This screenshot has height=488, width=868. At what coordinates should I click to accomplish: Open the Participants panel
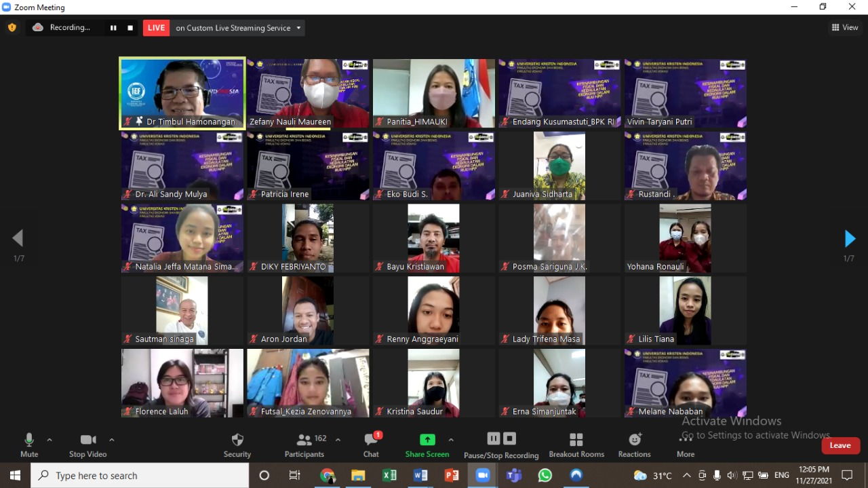(x=305, y=440)
